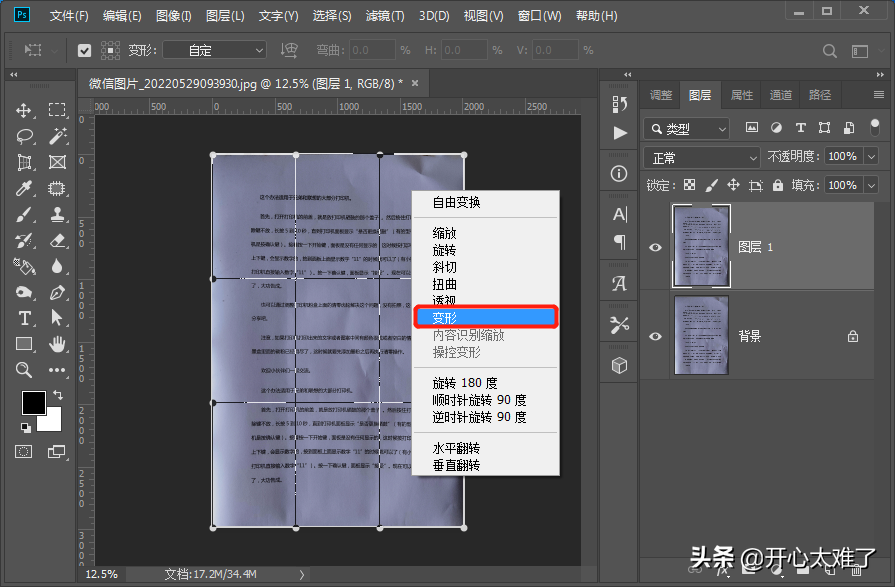Swap foreground and background colors
This screenshot has width=895, height=587.
(58, 395)
